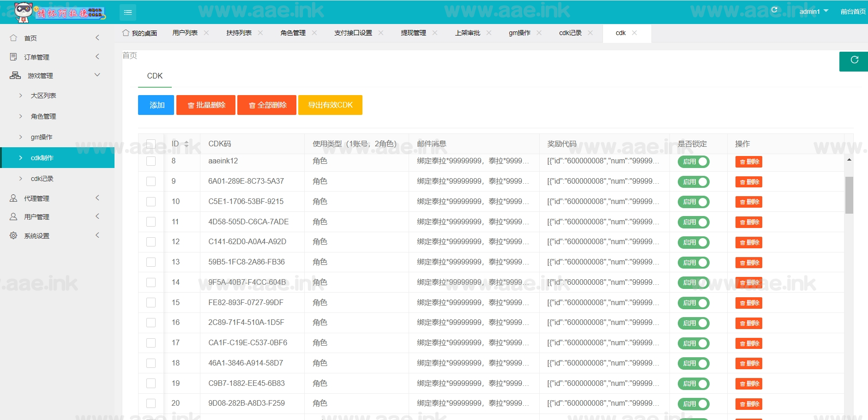
Task: Delete row with CDK 6A01-289E-8C73-5A37
Action: pyautogui.click(x=749, y=182)
